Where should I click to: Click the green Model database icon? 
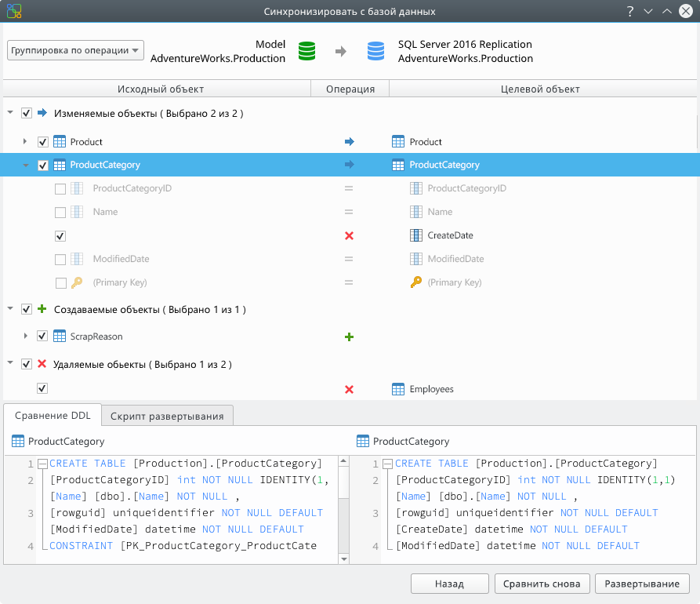click(x=306, y=51)
